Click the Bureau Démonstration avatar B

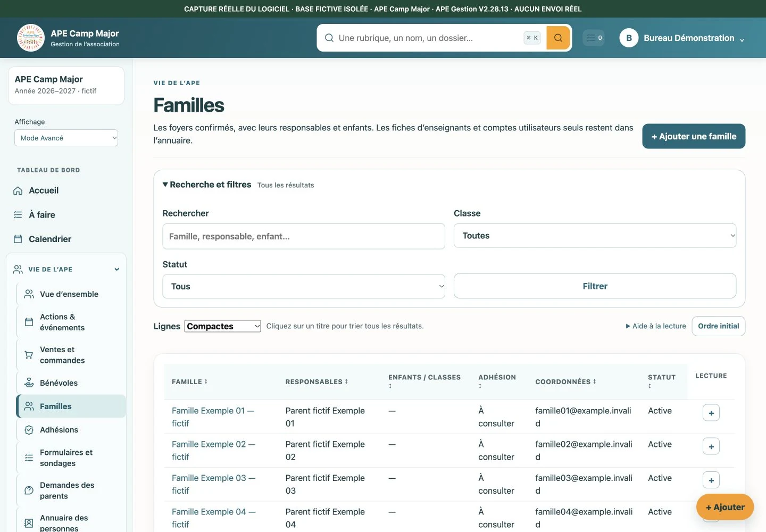click(629, 38)
